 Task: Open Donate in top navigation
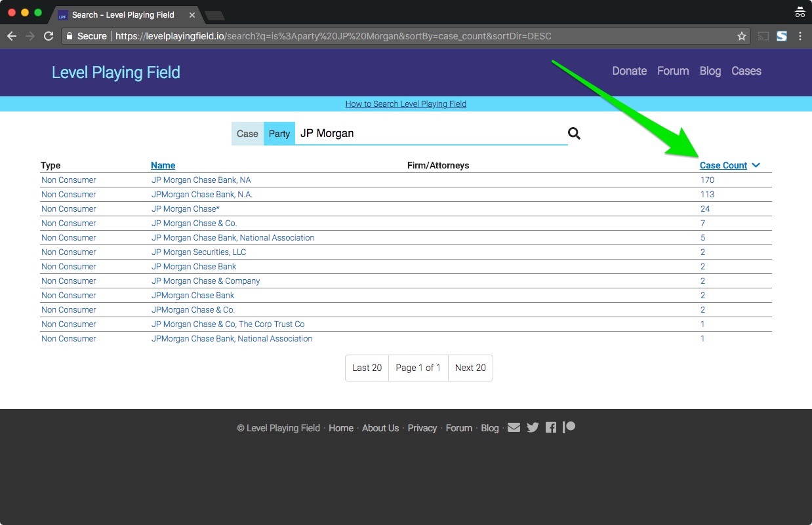(630, 71)
